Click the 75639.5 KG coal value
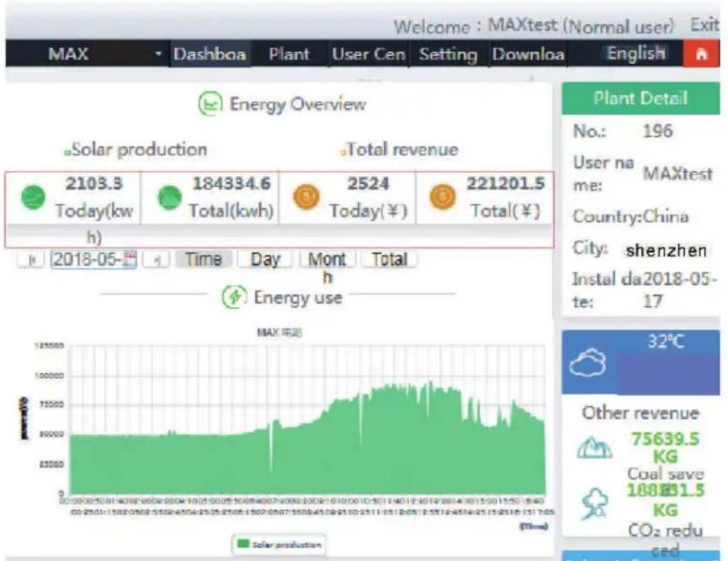 665,447
